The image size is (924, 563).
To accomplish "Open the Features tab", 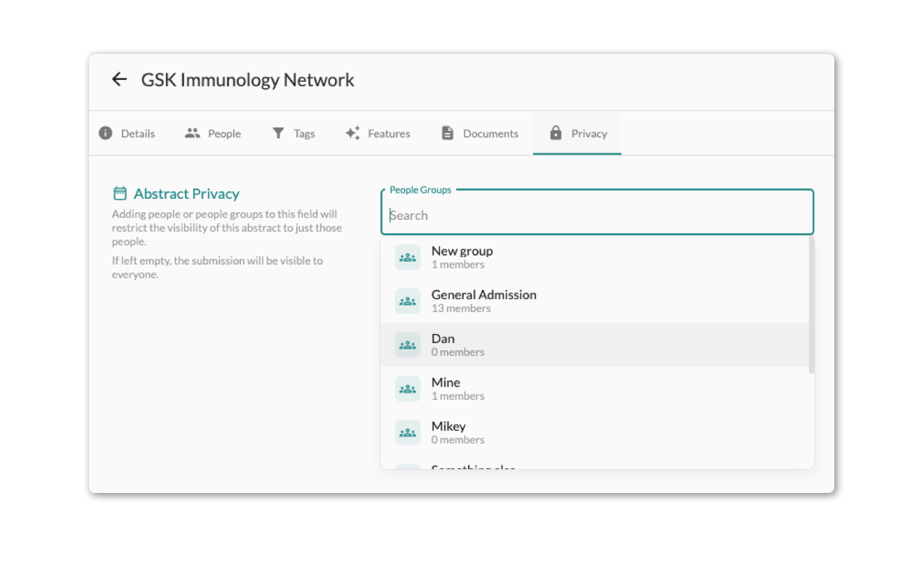I will 378,133.
